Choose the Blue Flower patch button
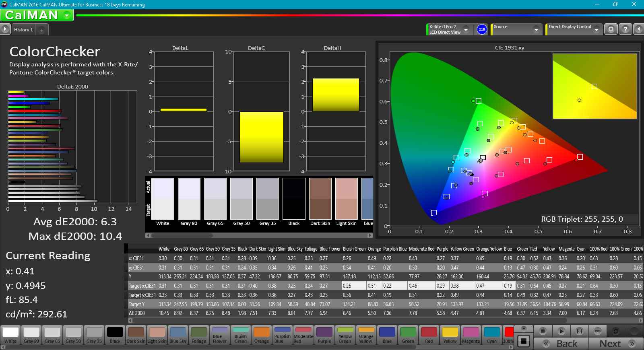This screenshot has width=644, height=350. point(220,335)
